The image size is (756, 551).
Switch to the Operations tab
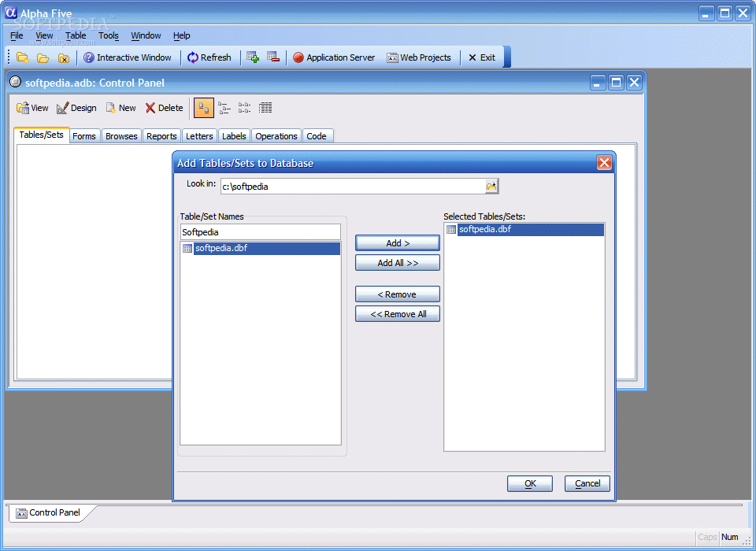tap(276, 136)
